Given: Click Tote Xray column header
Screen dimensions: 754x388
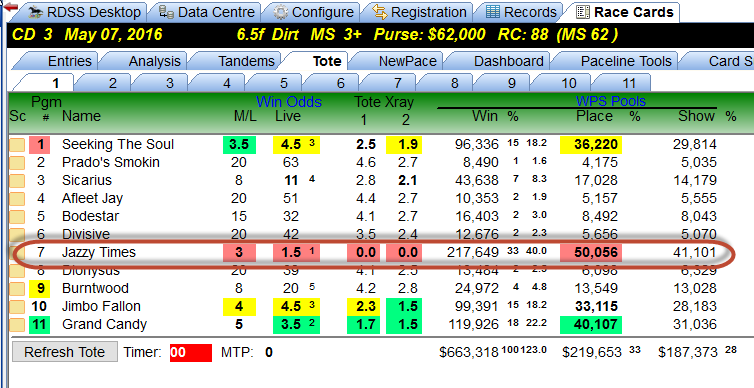Looking at the screenshot, I should 384,102.
